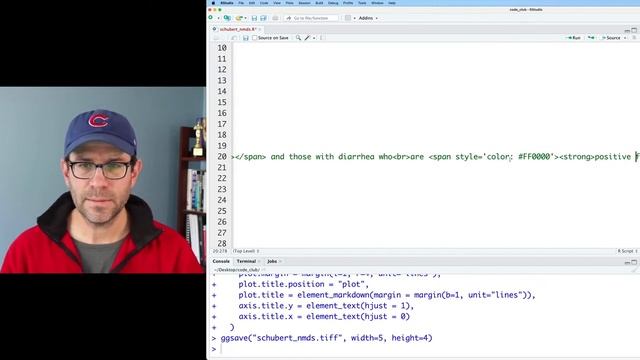Switch to the Terminal tab
This screenshot has height=360, width=640.
[246, 261]
